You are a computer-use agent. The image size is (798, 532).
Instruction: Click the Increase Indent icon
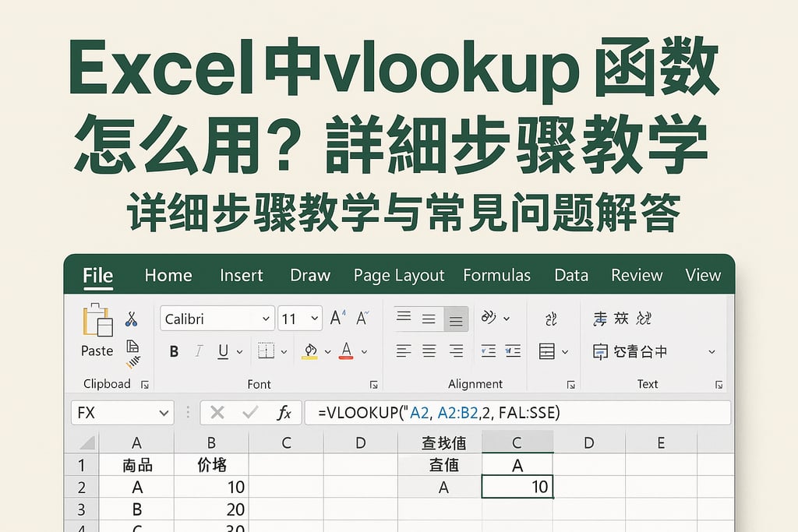[512, 351]
